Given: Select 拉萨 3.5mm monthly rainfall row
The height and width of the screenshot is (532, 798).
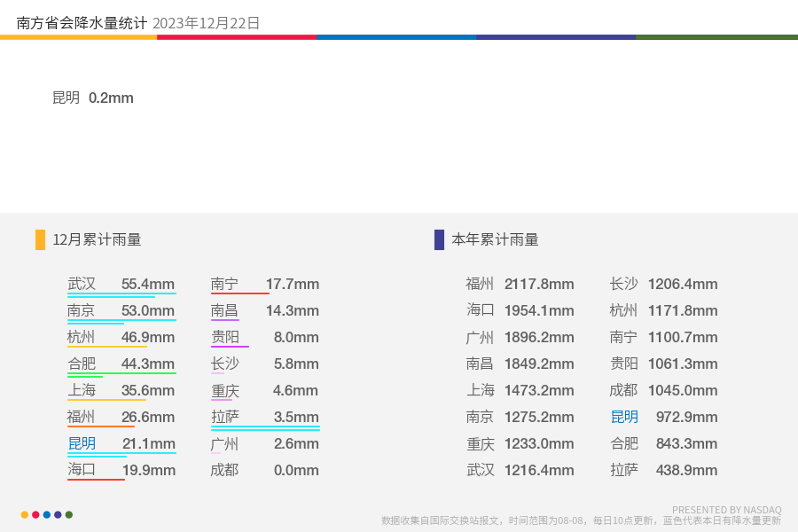Looking at the screenshot, I should pos(265,417).
